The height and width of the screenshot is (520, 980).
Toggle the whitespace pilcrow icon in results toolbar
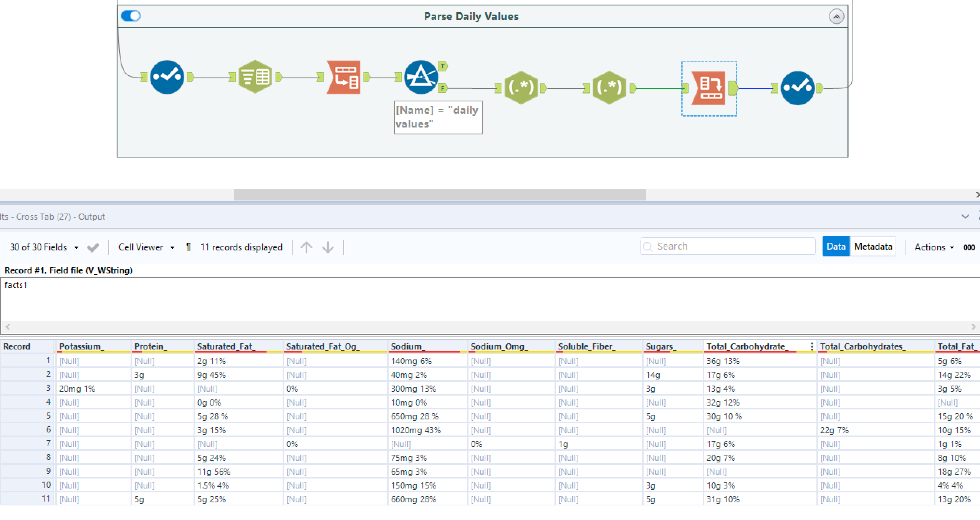pyautogui.click(x=188, y=247)
